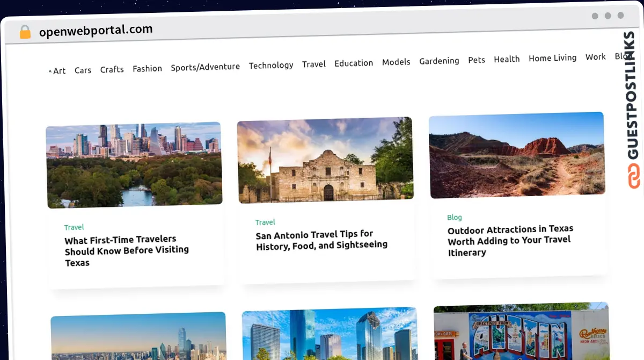Open the Gardening category

point(439,61)
